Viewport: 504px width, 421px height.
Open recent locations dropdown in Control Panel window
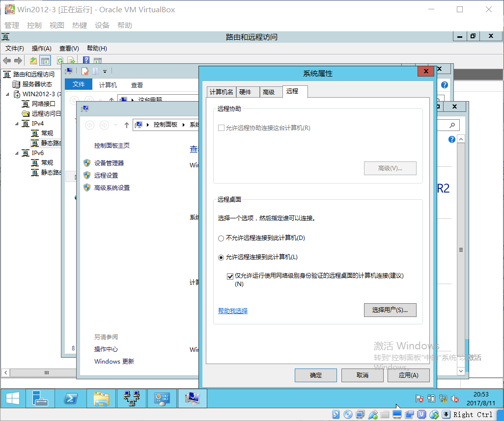[116, 125]
